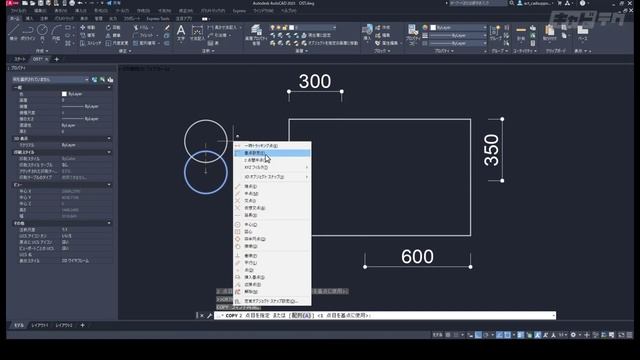Collapse the ビュー (View) section
The height and width of the screenshot is (360, 640).
[109, 185]
